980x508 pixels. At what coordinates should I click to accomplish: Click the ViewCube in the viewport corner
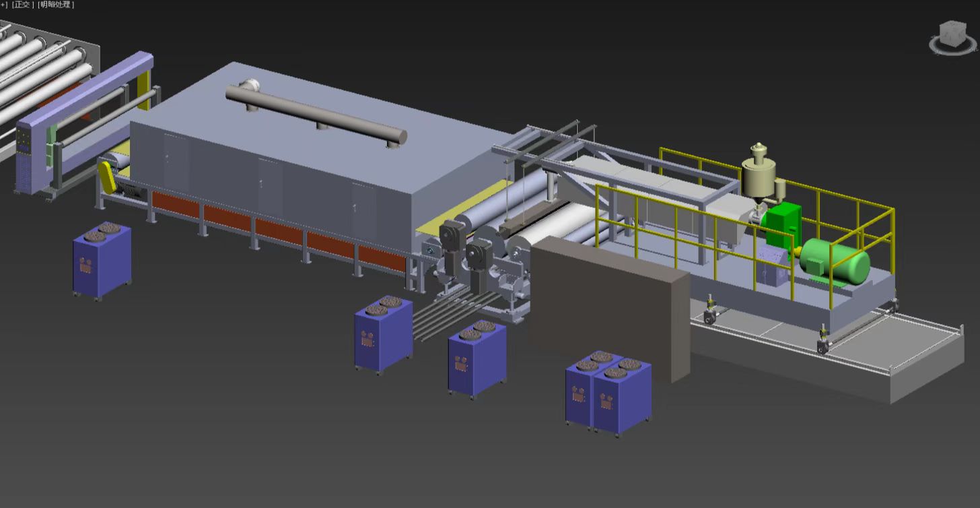click(x=952, y=33)
